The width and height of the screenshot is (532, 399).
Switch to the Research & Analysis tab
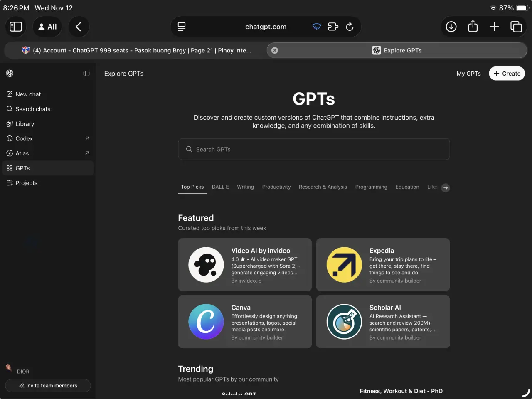click(x=323, y=187)
